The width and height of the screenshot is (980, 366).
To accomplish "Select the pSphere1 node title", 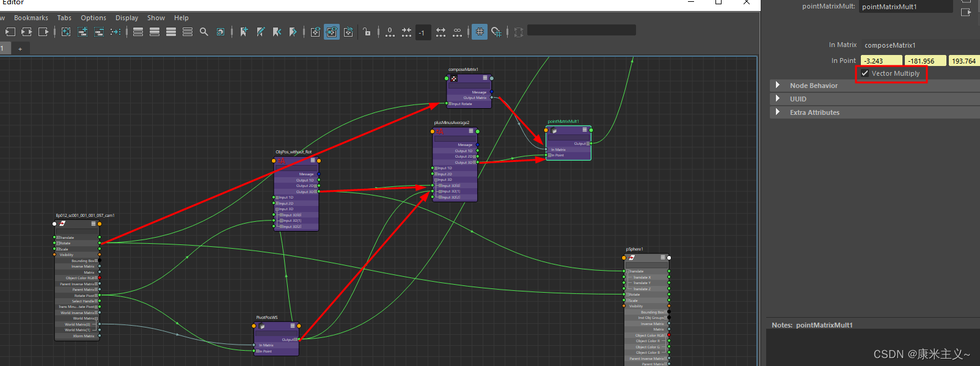I will pyautogui.click(x=634, y=249).
